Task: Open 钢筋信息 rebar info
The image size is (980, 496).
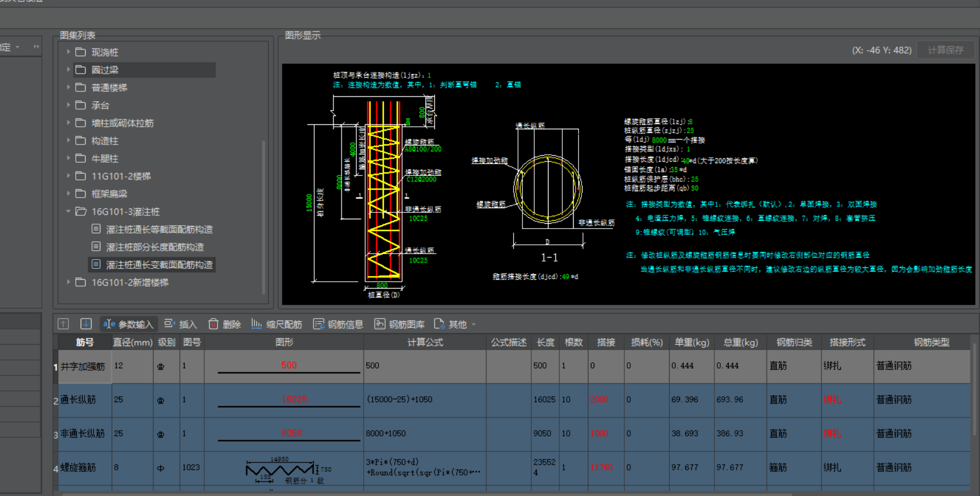Action: pos(338,324)
